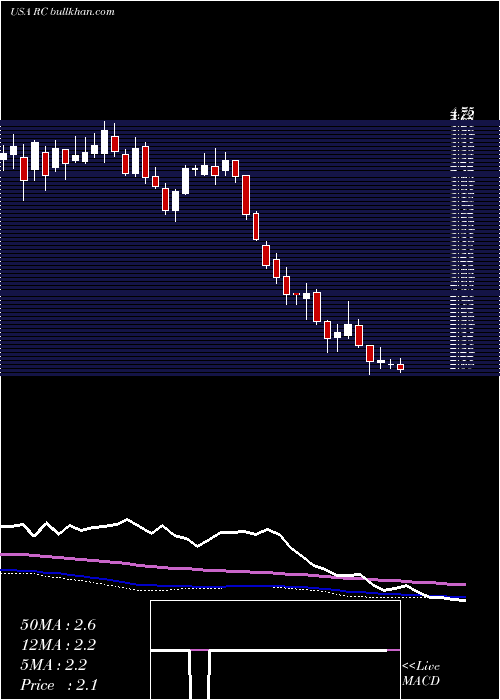500x700 pixels.
Task: Click the '12MA : 2.2' label
Action: coord(58,645)
